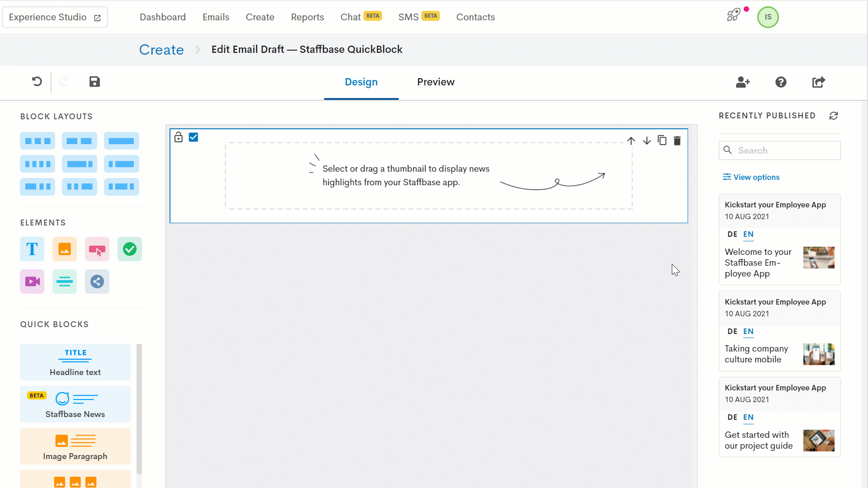Click the delete block icon
The width and height of the screenshot is (868, 488).
point(677,140)
